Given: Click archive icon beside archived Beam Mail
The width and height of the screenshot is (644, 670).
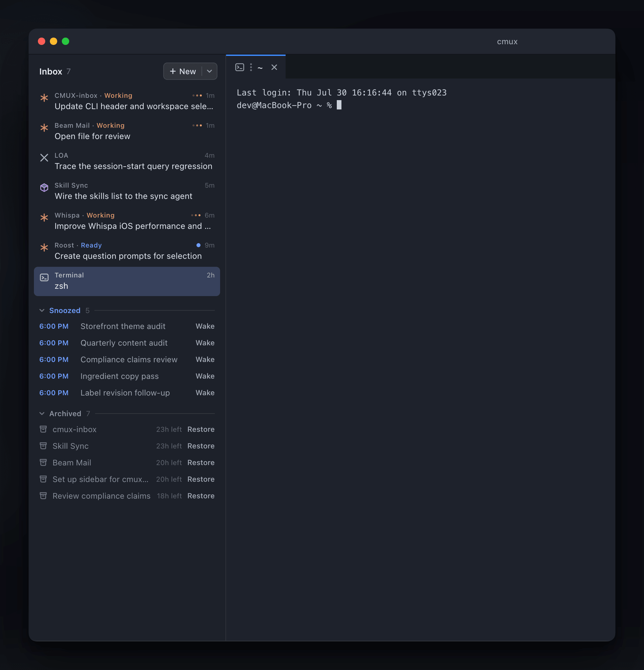Looking at the screenshot, I should point(44,462).
